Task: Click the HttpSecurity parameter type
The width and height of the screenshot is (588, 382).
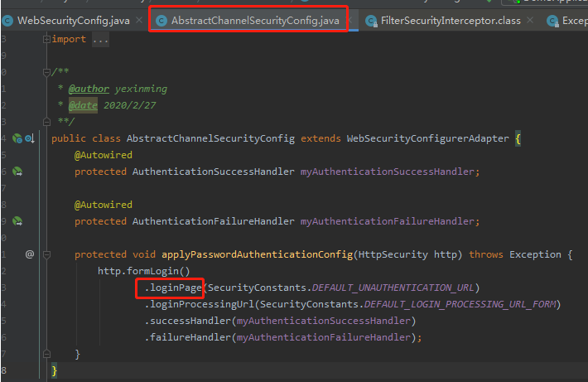Action: click(x=393, y=254)
